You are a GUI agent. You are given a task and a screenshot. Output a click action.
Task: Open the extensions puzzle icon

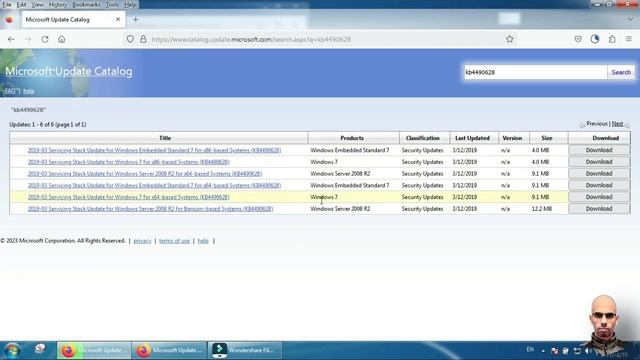click(x=612, y=39)
